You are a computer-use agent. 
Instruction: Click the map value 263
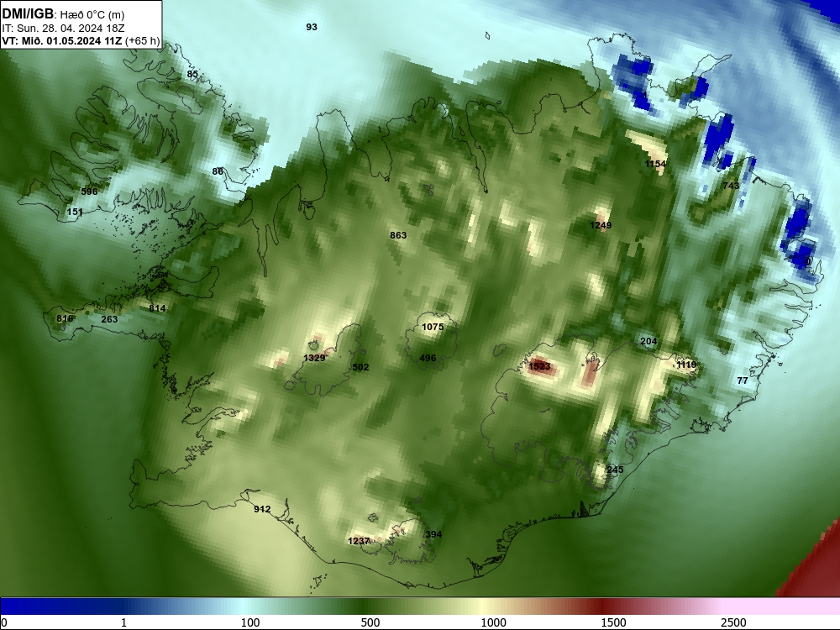[109, 318]
